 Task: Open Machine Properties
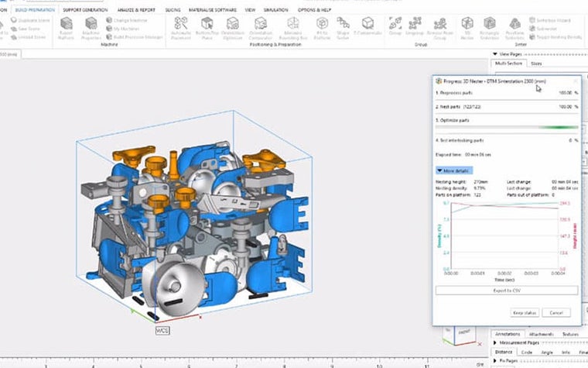[x=91, y=28]
